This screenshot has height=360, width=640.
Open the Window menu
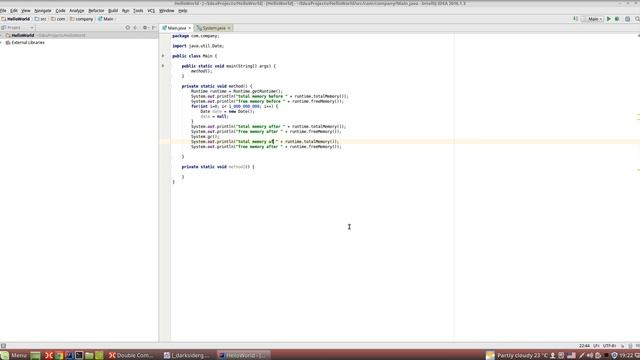167,11
